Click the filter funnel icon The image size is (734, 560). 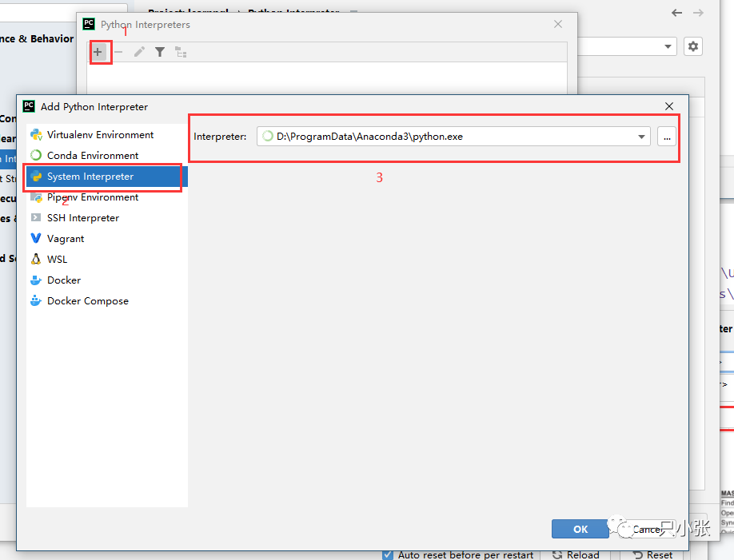tap(160, 52)
